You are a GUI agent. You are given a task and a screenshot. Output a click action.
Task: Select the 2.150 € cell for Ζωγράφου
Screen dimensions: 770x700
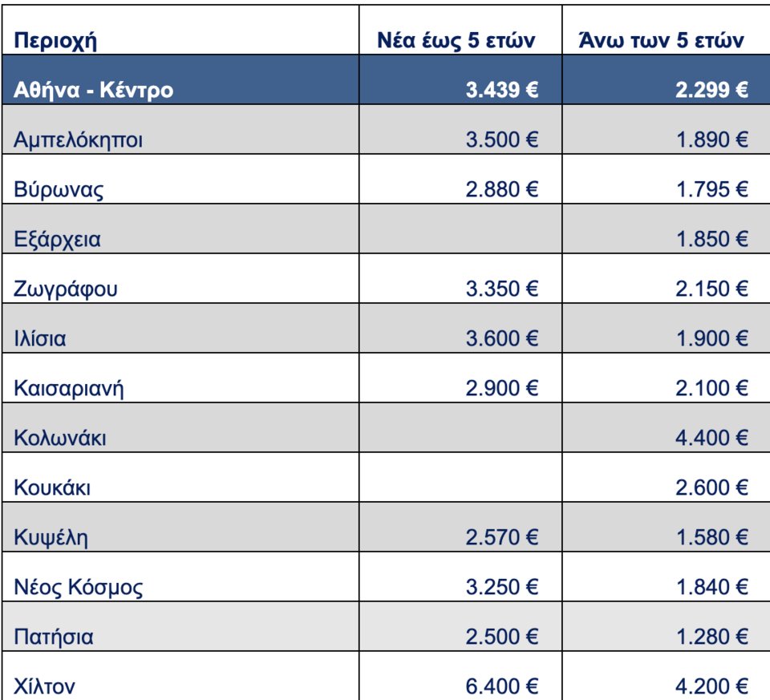click(x=711, y=289)
